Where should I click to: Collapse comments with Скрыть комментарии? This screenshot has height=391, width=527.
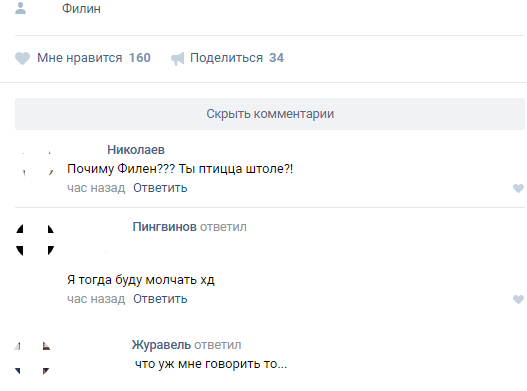coord(270,114)
